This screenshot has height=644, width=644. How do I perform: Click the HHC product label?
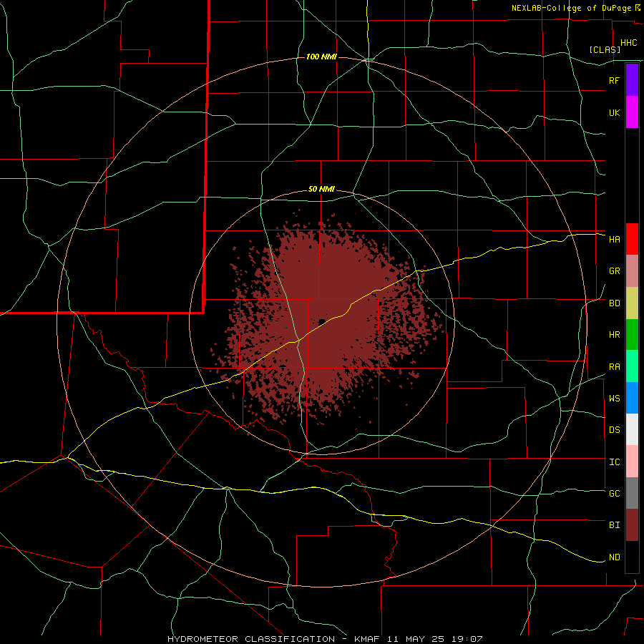[628, 43]
